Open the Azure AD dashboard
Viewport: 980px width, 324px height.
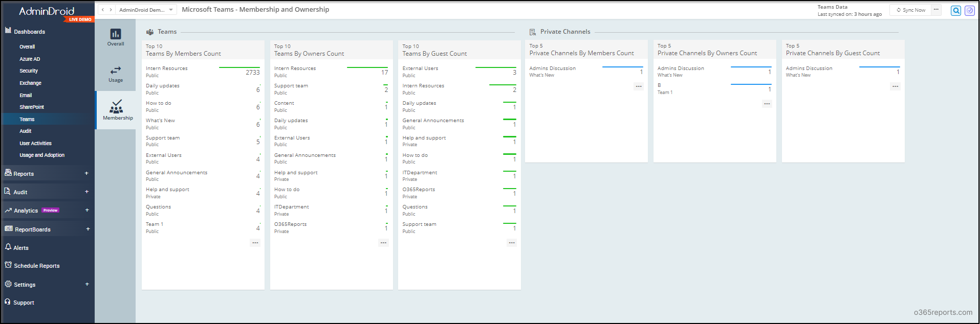[30, 59]
